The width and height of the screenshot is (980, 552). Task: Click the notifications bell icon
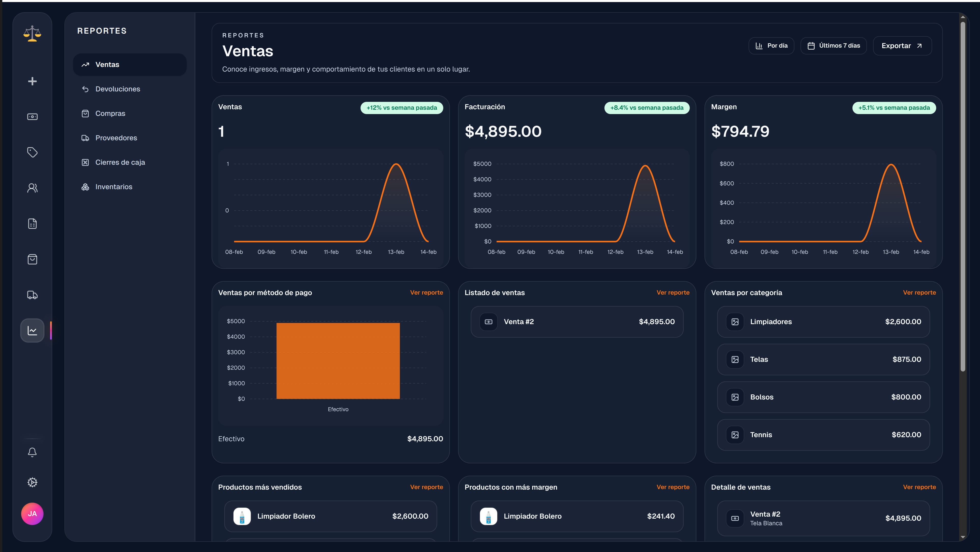32,452
